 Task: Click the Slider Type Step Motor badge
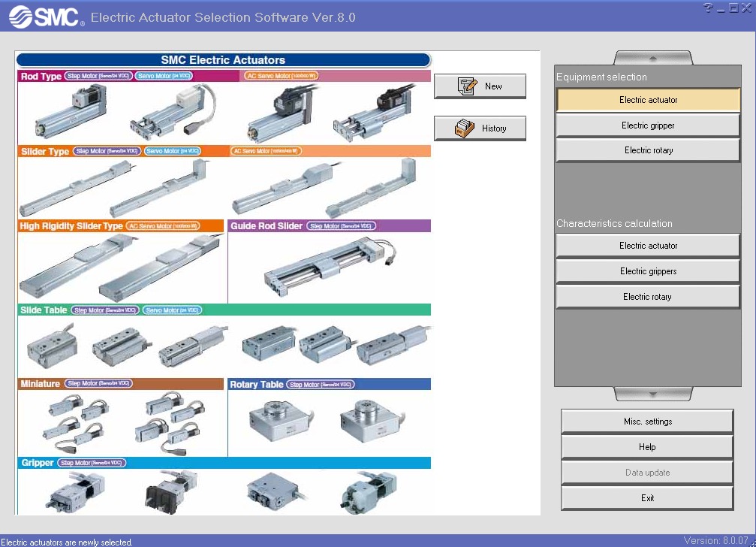pyautogui.click(x=107, y=151)
